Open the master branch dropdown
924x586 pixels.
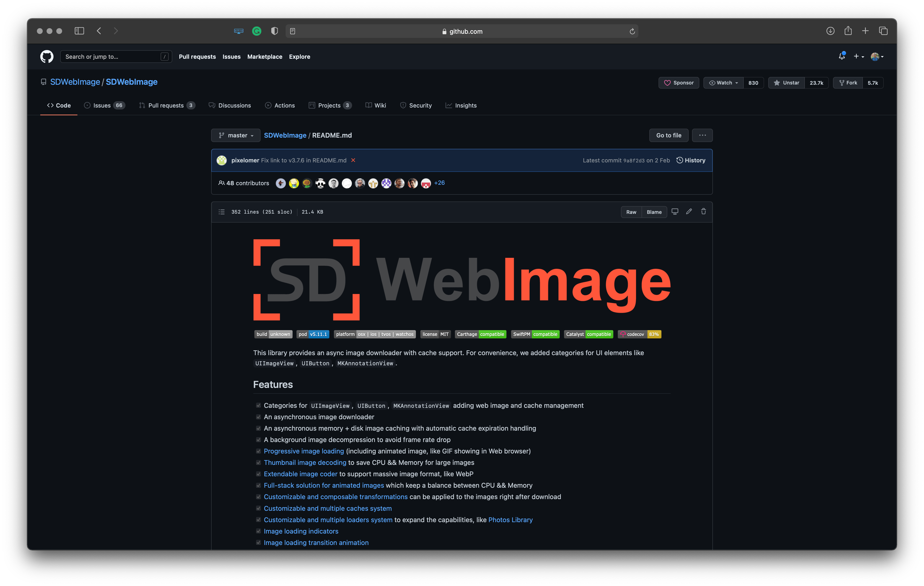(236, 135)
